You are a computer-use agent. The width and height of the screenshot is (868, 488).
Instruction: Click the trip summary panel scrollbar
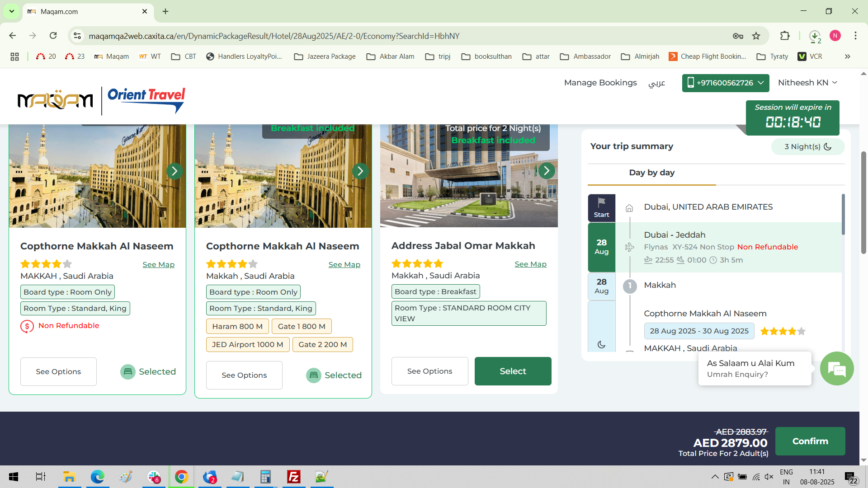[x=843, y=215]
